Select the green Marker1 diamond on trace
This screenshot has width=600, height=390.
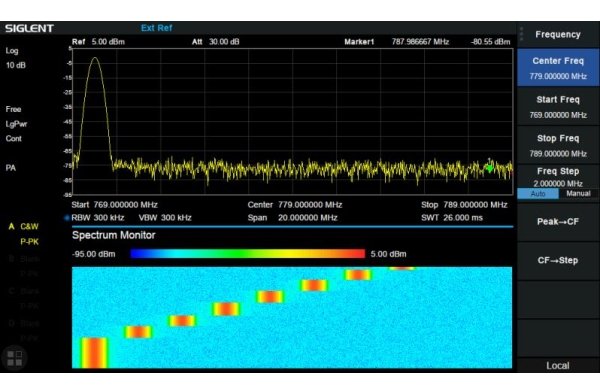[x=489, y=168]
